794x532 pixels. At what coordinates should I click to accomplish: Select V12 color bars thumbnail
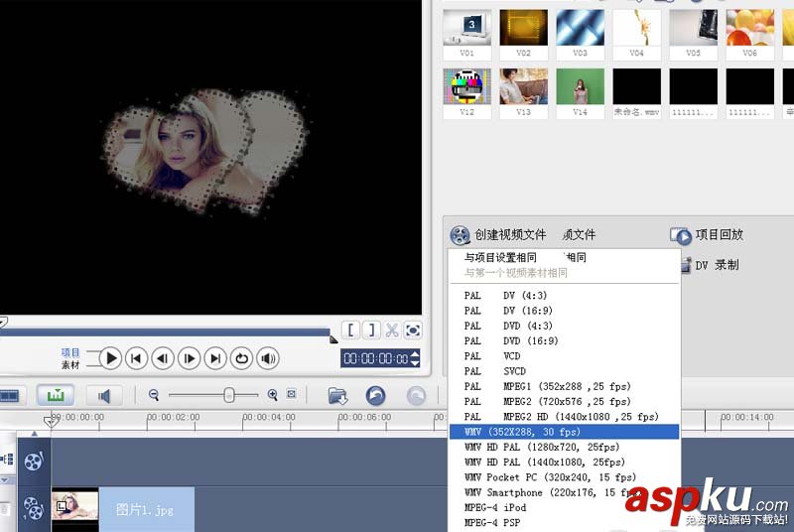[466, 93]
